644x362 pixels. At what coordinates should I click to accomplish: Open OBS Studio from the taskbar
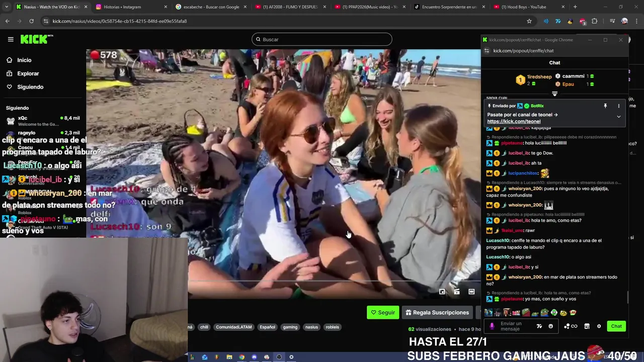pos(279,357)
